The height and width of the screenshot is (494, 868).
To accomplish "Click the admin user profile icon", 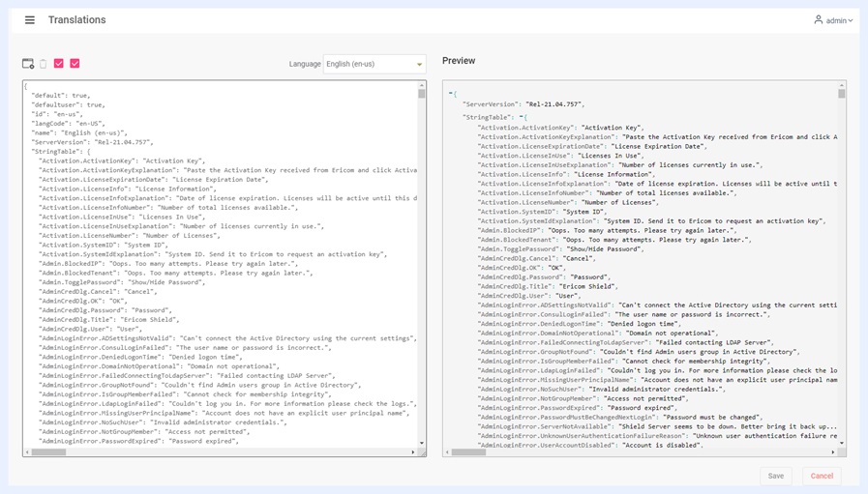I will 818,20.
